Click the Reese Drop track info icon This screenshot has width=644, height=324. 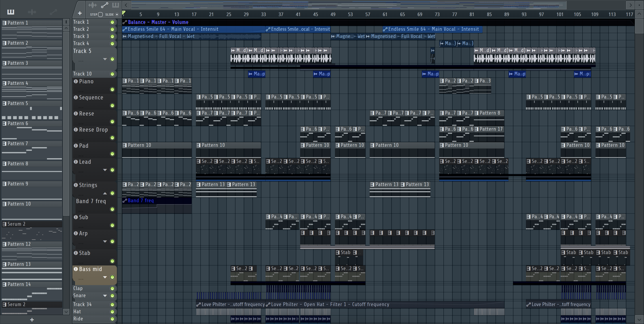pos(76,130)
